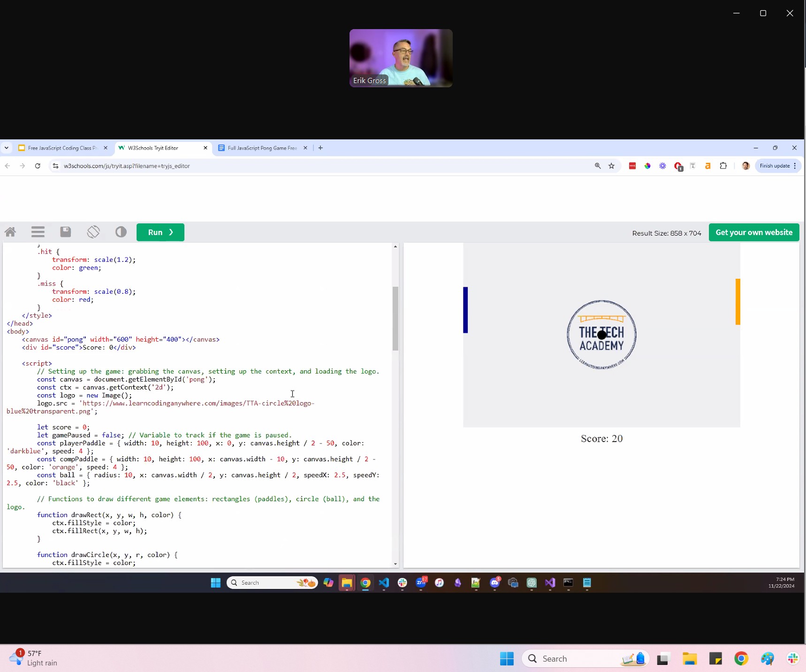Image resolution: width=806 pixels, height=672 pixels.
Task: Expand the tab search dropdown arrow
Action: click(7, 148)
